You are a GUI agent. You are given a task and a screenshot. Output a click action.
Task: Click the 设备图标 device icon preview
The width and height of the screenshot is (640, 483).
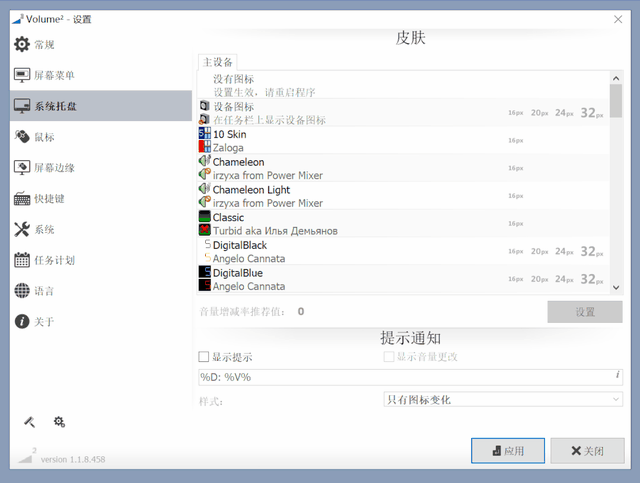click(x=204, y=113)
